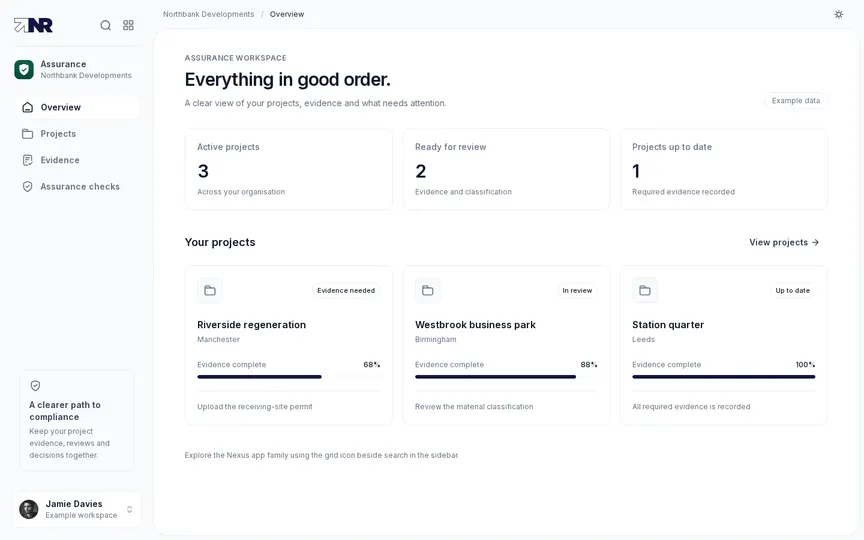Click the Example data badge

(796, 101)
